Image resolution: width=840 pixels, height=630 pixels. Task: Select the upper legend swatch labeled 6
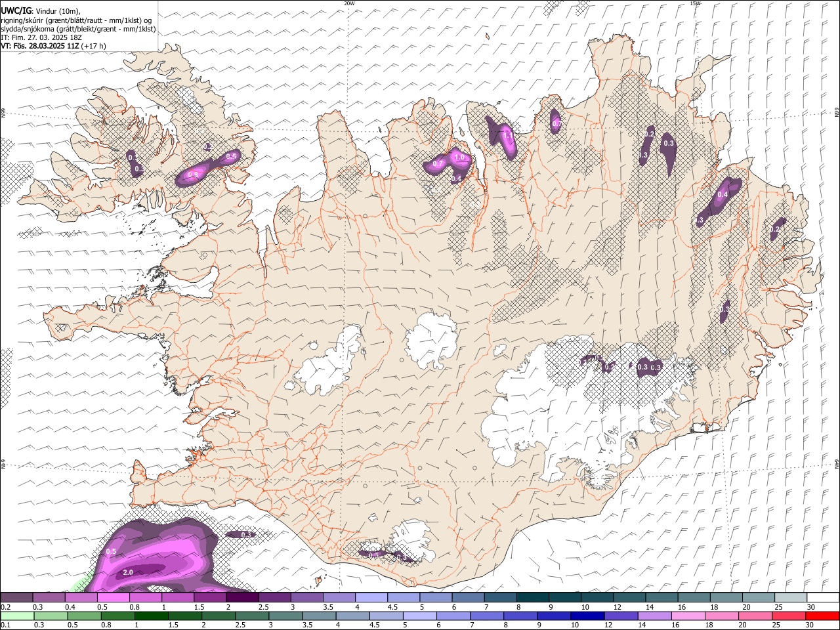pos(468,597)
